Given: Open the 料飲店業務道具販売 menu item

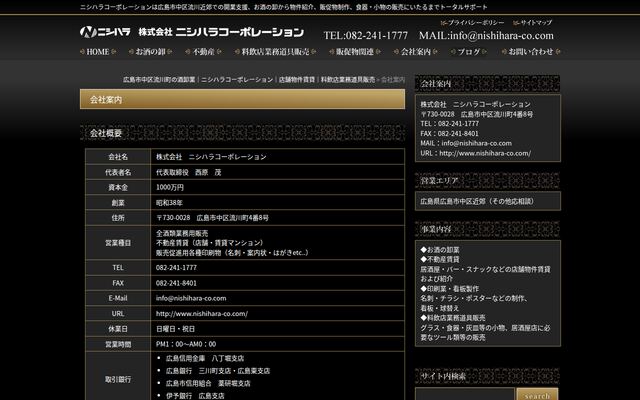Looking at the screenshot, I should [276, 52].
